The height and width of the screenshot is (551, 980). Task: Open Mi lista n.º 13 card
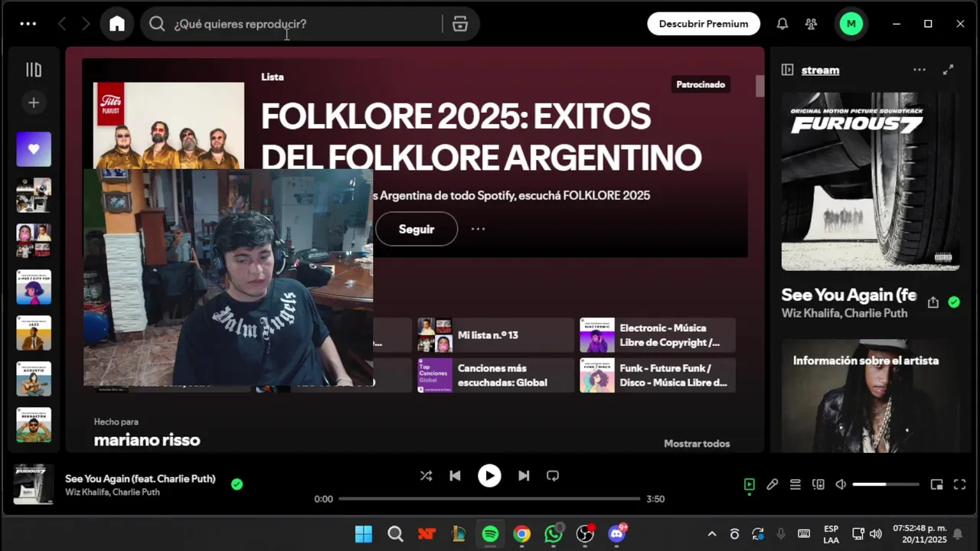[495, 335]
